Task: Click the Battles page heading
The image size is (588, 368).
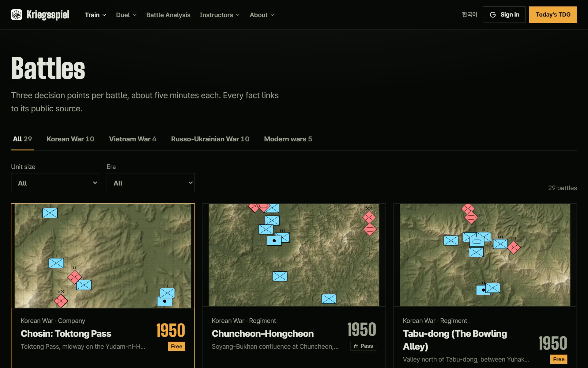Action: [48, 68]
